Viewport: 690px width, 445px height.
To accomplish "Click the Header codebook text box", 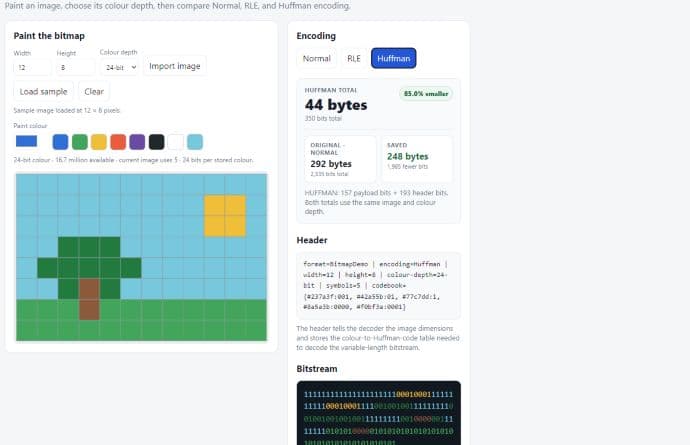I will pos(378,286).
